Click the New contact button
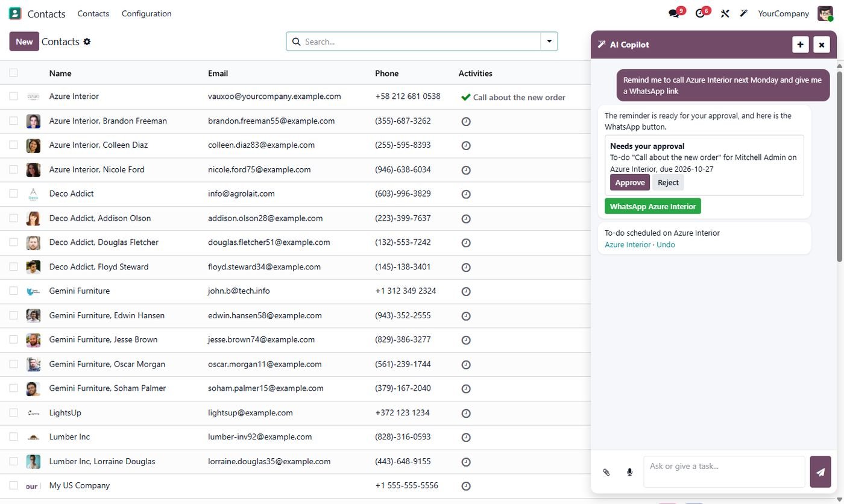This screenshot has width=844, height=504. (x=24, y=42)
